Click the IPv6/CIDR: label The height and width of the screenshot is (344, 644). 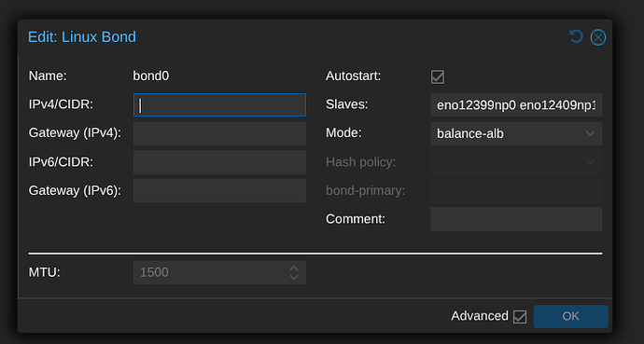pos(61,162)
